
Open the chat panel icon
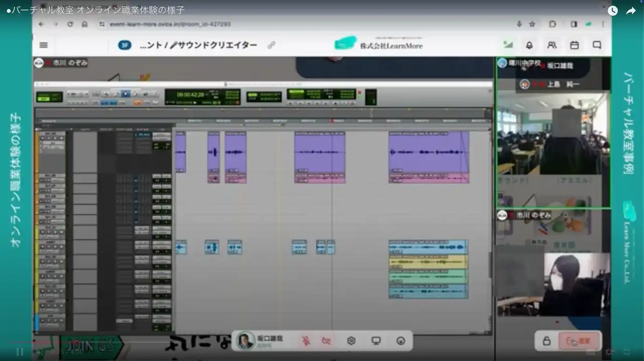tap(597, 45)
